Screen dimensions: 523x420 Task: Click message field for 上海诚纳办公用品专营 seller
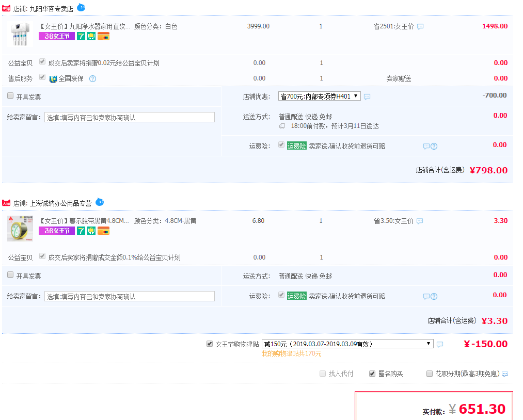(x=130, y=296)
